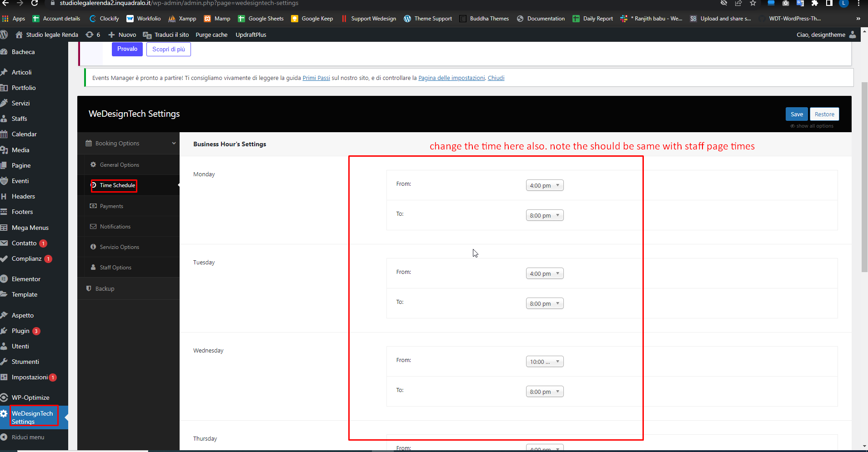Click the page vertical scrollbar
Screen dimensions: 868x452
(864, 177)
